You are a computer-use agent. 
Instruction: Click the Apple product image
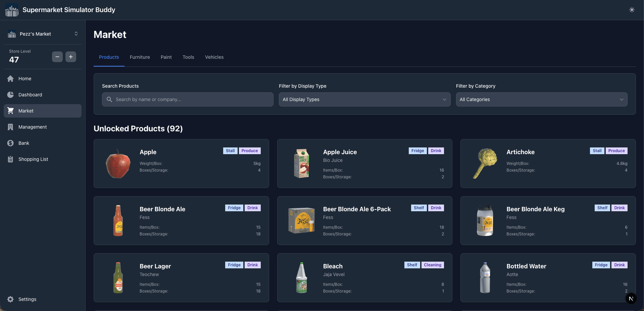(x=118, y=164)
